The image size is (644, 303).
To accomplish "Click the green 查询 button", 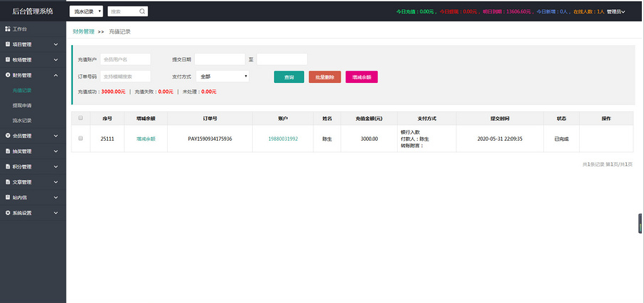I will point(288,77).
